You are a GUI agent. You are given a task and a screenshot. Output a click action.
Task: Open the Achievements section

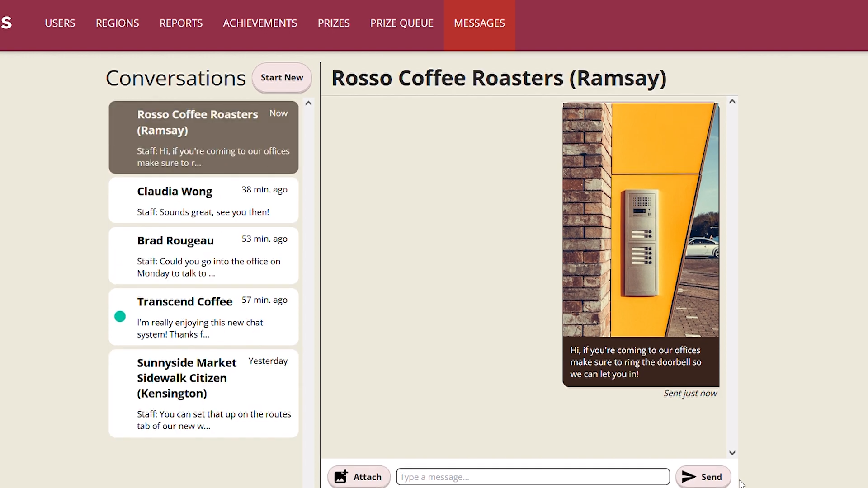260,23
